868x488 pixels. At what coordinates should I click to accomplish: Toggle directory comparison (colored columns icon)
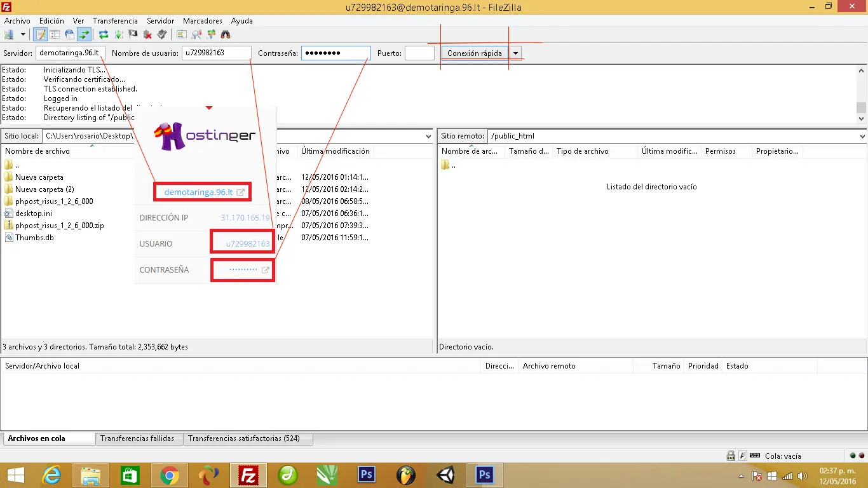point(182,34)
